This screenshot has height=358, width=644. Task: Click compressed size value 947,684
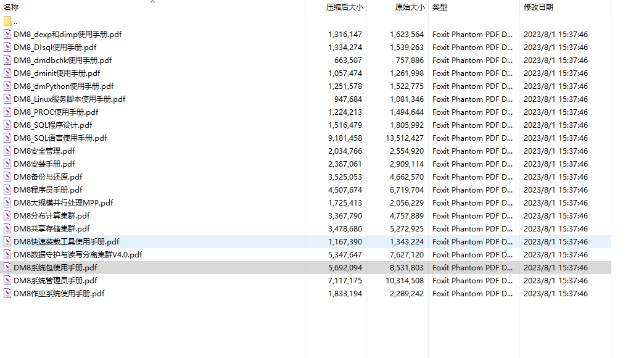[x=348, y=99]
